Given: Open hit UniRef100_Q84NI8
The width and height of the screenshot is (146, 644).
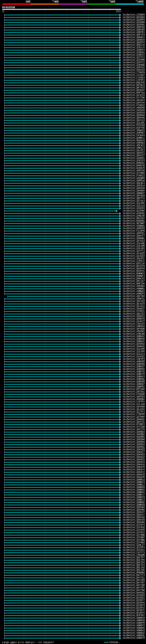Looking at the screenshot, I should click(134, 40).
